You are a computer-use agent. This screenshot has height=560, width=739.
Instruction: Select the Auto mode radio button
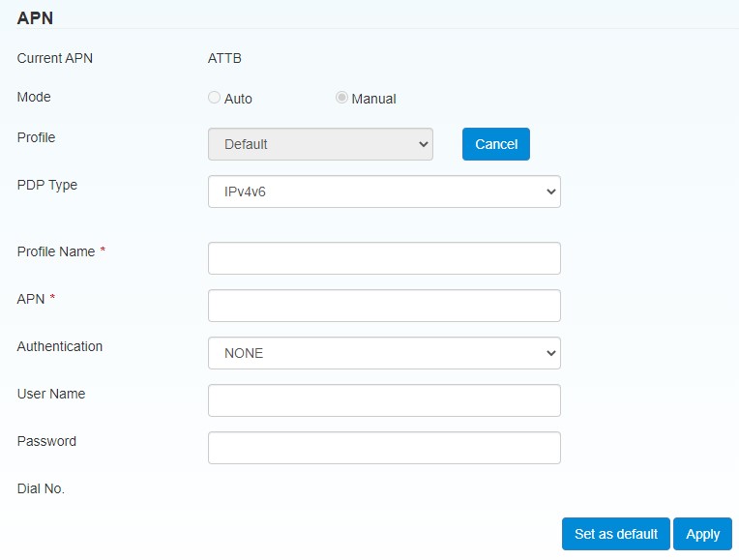pyautogui.click(x=214, y=98)
